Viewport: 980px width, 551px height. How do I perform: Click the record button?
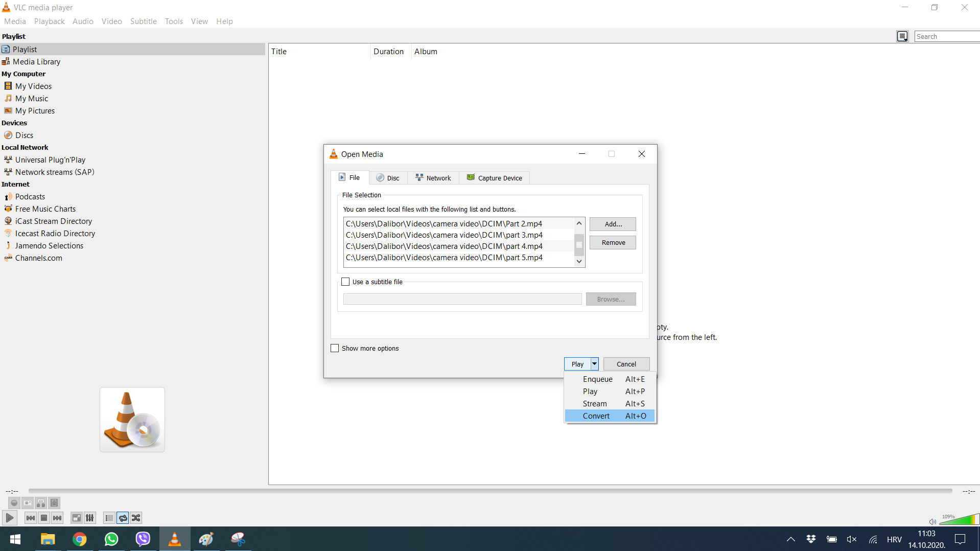click(14, 503)
